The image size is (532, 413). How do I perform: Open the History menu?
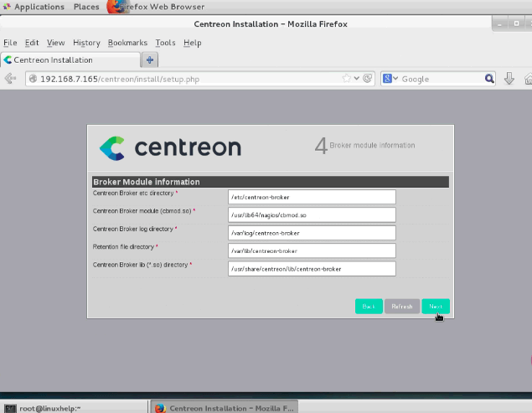tap(86, 43)
